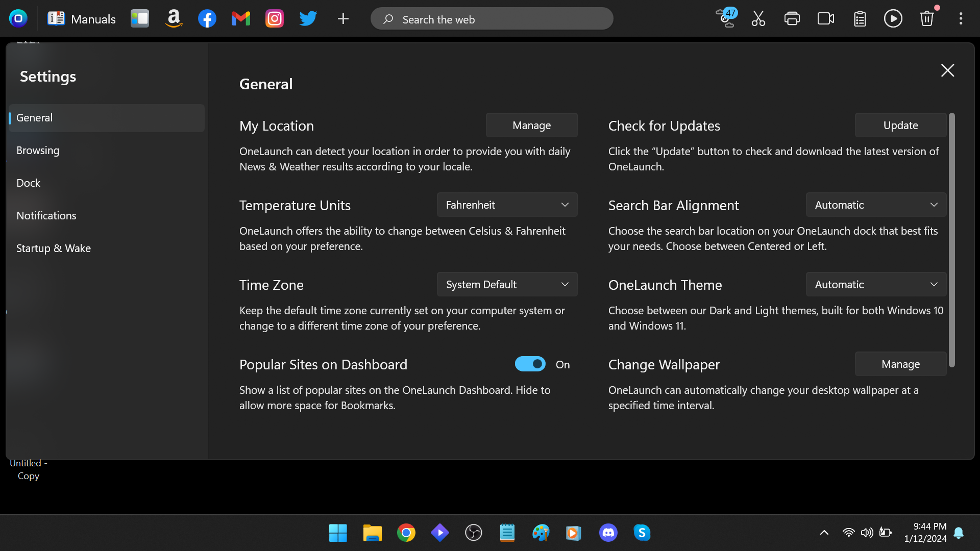
Task: Open the Search Bar Alignment dropdown
Action: (x=875, y=205)
